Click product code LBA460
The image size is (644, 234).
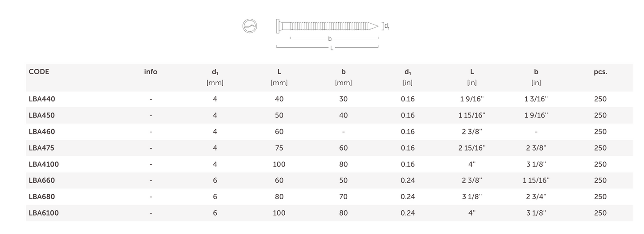[x=42, y=132]
